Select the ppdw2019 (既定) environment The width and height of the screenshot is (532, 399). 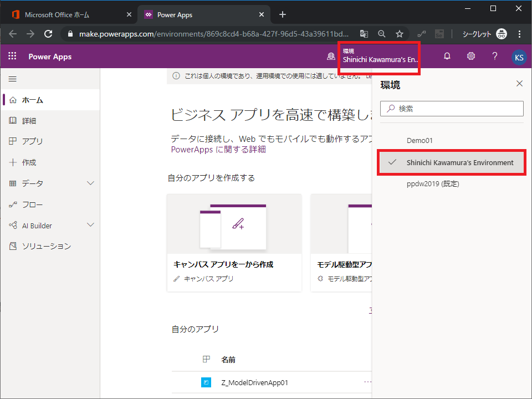(x=452, y=184)
